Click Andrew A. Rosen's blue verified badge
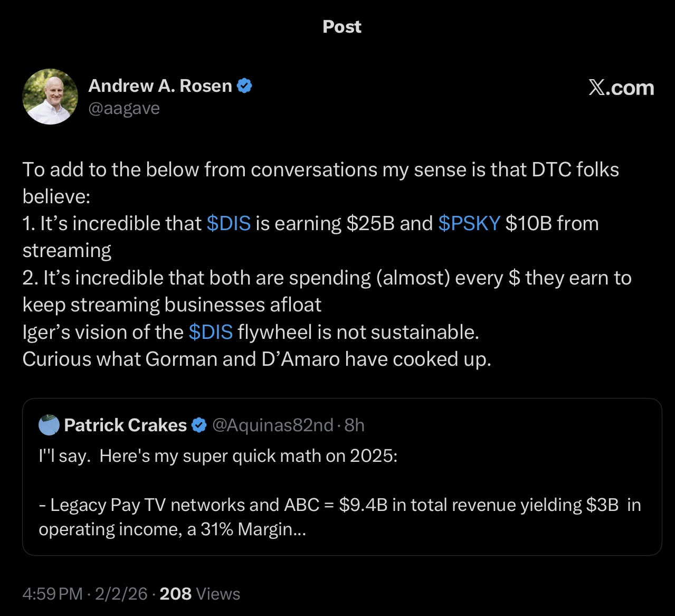This screenshot has width=675, height=616. pyautogui.click(x=244, y=86)
